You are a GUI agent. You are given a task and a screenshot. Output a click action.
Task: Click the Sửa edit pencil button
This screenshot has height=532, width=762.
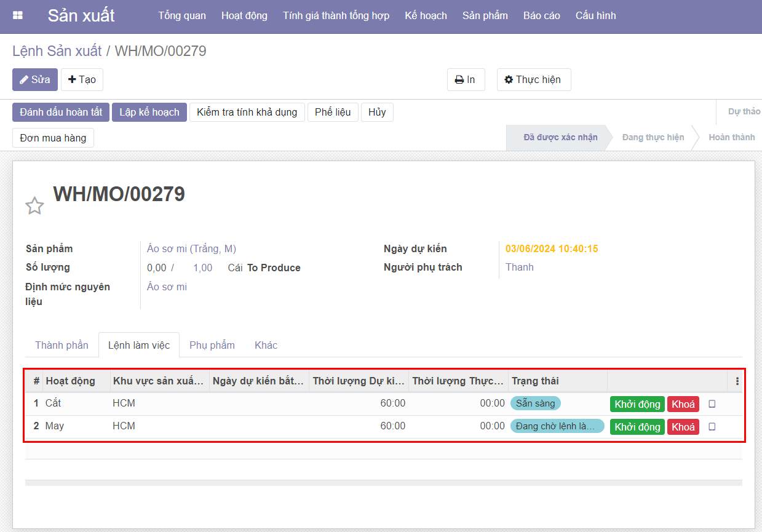point(35,79)
